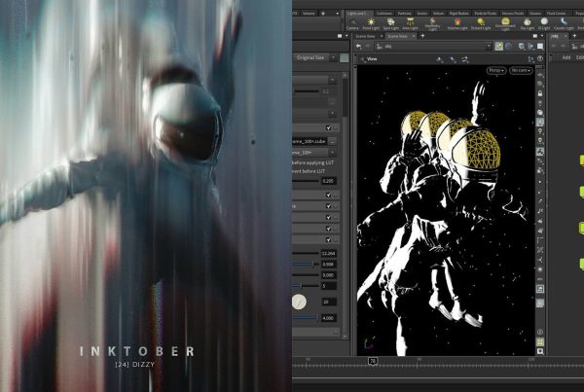Add a Point Light from shelf
Image resolution: width=584 pixels, height=392 pixels.
coord(371,23)
